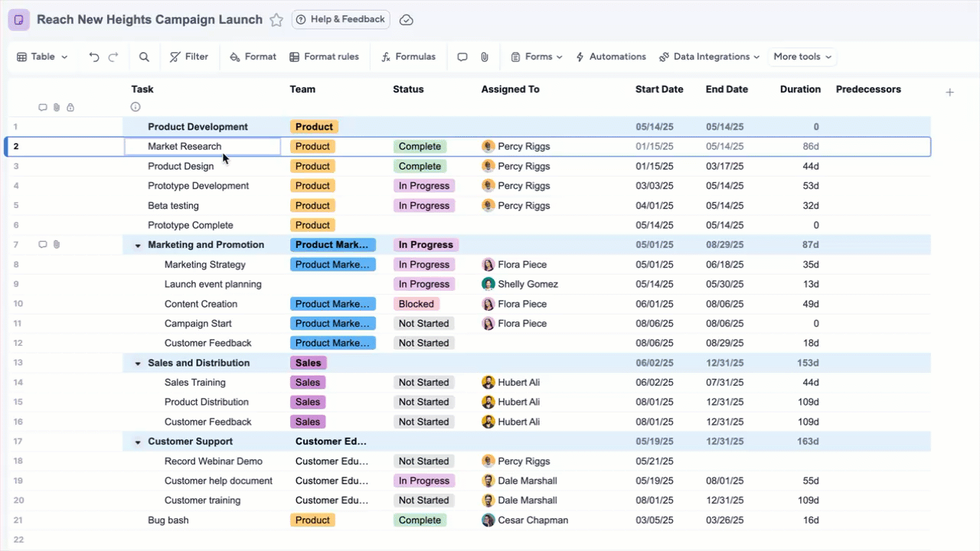The width and height of the screenshot is (980, 551).
Task: Click Shelly Gomez avatar in Launch event row
Action: 488,284
